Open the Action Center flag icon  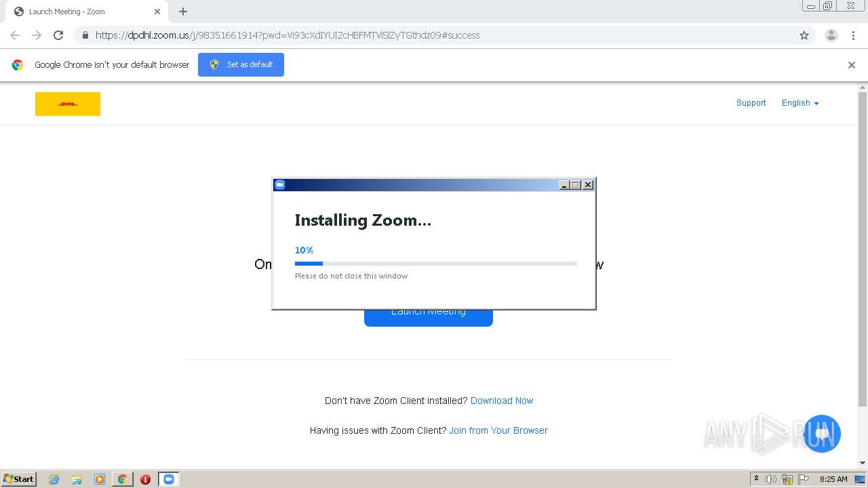click(804, 479)
